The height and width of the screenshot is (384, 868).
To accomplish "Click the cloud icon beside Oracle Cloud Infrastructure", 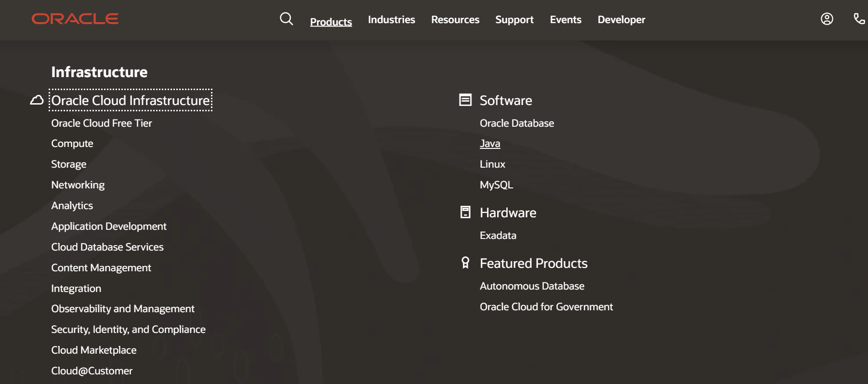I will 37,100.
